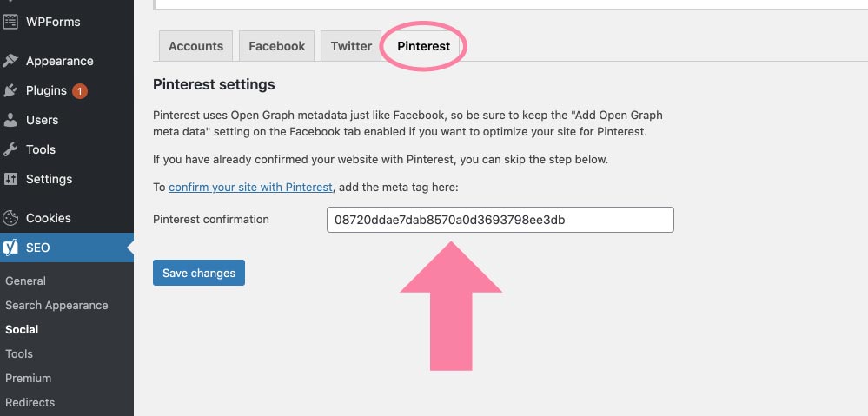Viewport: 868px width, 416px height.
Task: Click the Tools wrench icon
Action: pyautogui.click(x=10, y=149)
